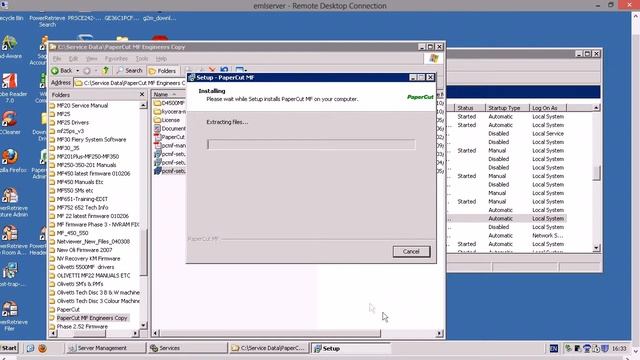Click the Name column header in file list
The width and height of the screenshot is (640, 360).
pyautogui.click(x=169, y=94)
